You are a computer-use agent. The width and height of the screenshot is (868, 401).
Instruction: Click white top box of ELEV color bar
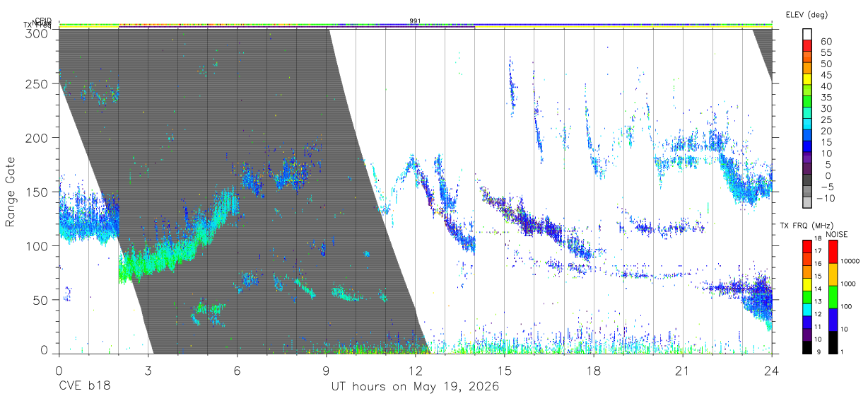(808, 33)
